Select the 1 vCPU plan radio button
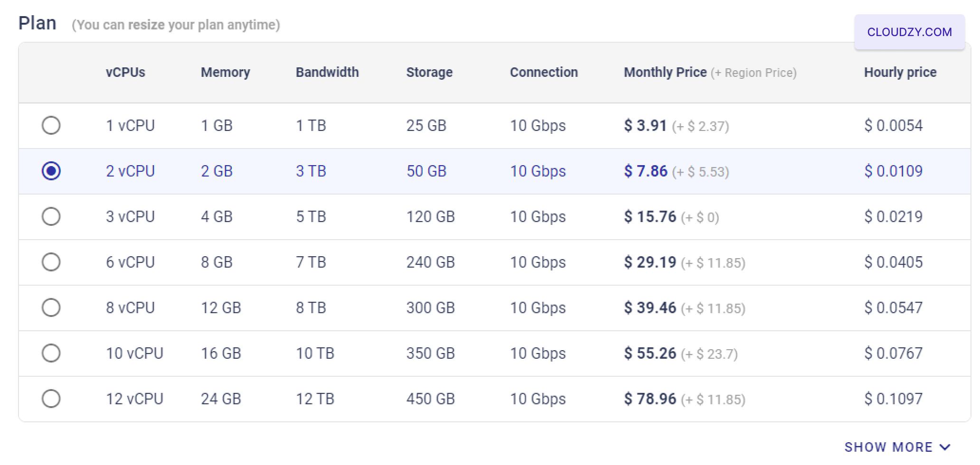Image resolution: width=980 pixels, height=465 pixels. (51, 126)
